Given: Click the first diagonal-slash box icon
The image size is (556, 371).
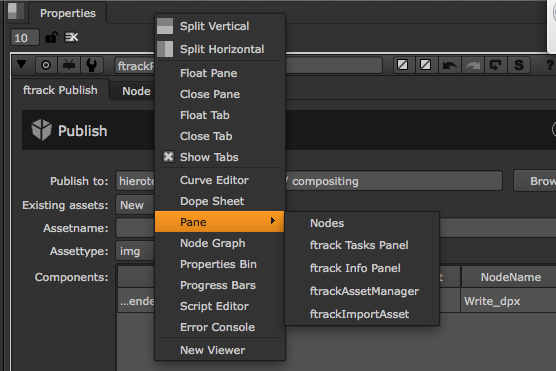Looking at the screenshot, I should pyautogui.click(x=403, y=65).
